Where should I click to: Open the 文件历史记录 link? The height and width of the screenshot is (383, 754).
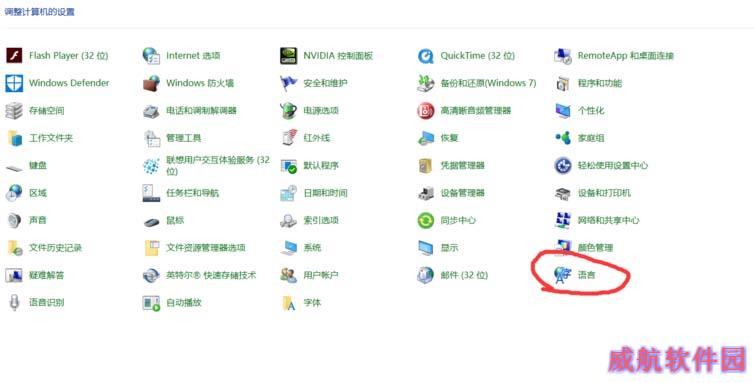click(x=55, y=248)
